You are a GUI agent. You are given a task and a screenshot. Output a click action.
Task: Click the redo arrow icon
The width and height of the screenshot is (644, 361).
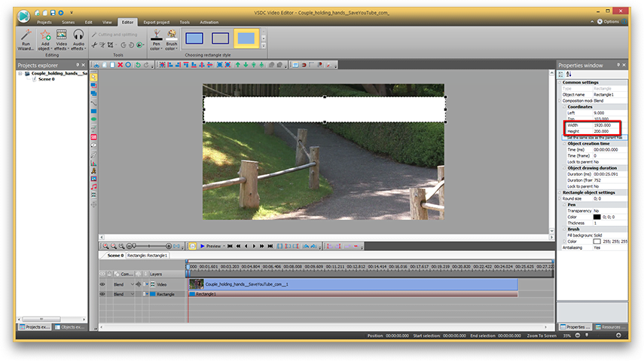click(146, 65)
